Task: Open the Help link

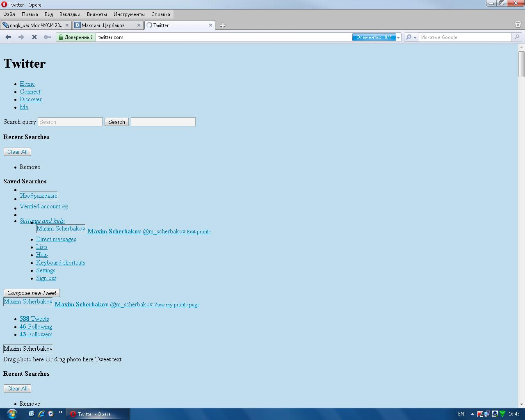Action: coord(42,255)
